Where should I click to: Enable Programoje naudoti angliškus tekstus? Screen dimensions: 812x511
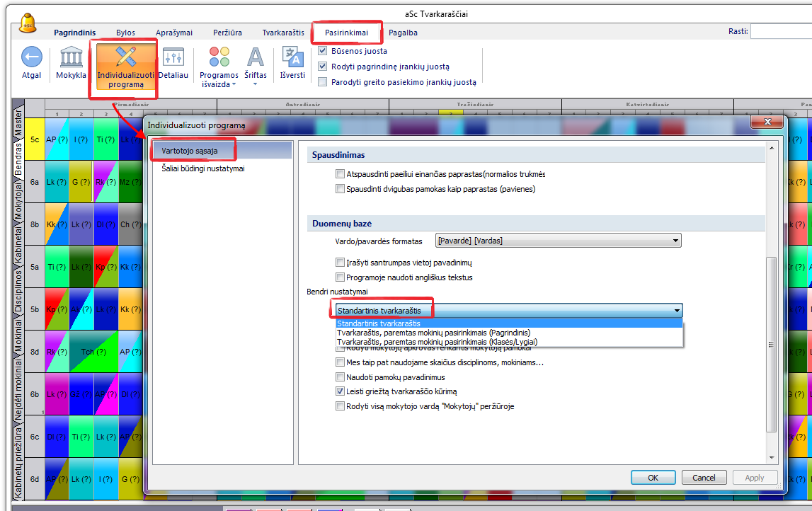tap(341, 277)
